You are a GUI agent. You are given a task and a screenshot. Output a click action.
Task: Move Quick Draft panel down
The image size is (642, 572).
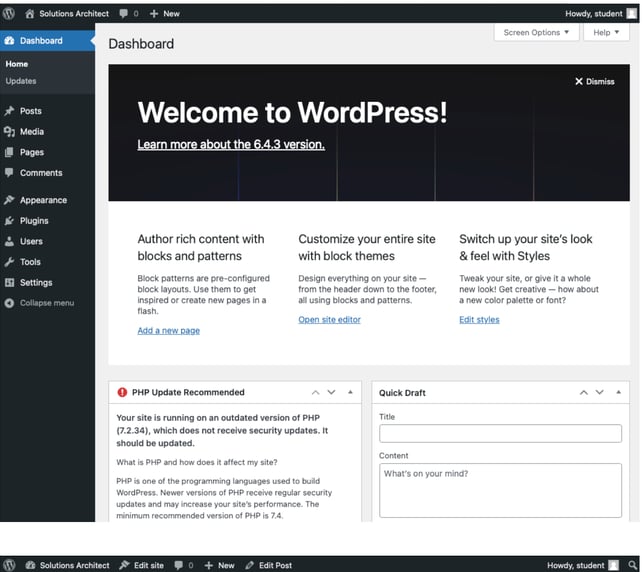pyautogui.click(x=599, y=392)
